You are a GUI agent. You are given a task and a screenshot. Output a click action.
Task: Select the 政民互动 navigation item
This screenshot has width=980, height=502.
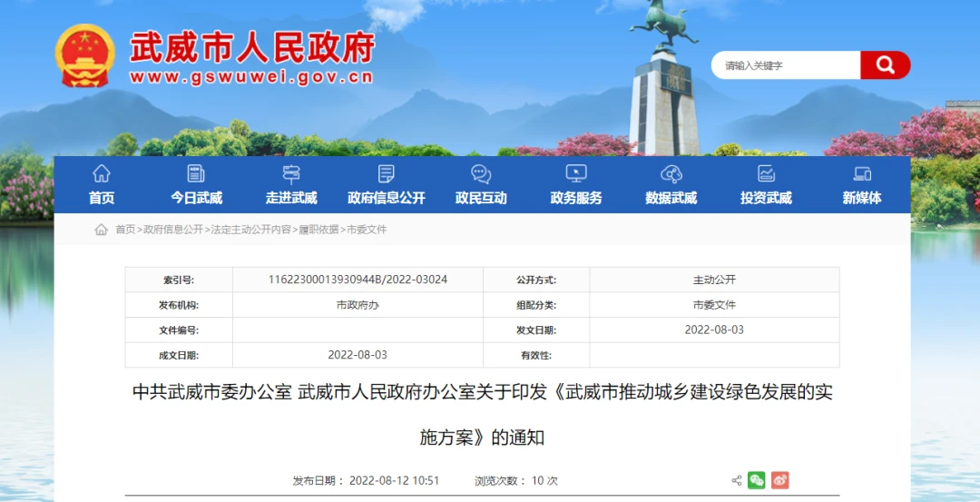481,185
